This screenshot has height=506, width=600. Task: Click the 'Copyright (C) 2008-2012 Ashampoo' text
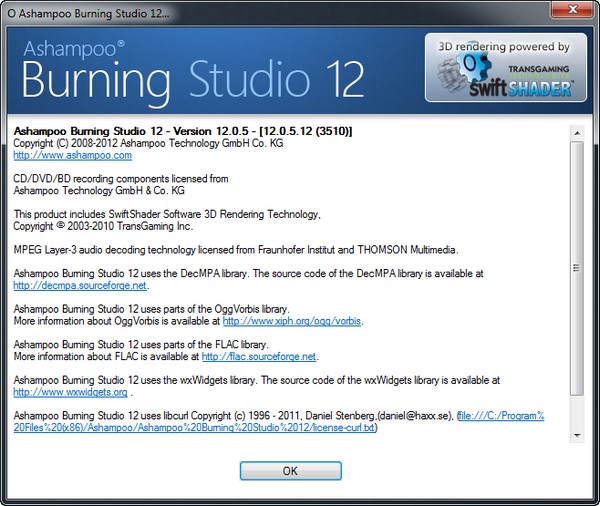pos(148,143)
